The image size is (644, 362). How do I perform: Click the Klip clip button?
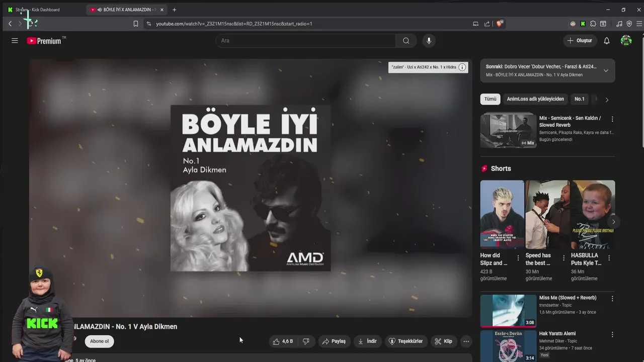pos(443,341)
